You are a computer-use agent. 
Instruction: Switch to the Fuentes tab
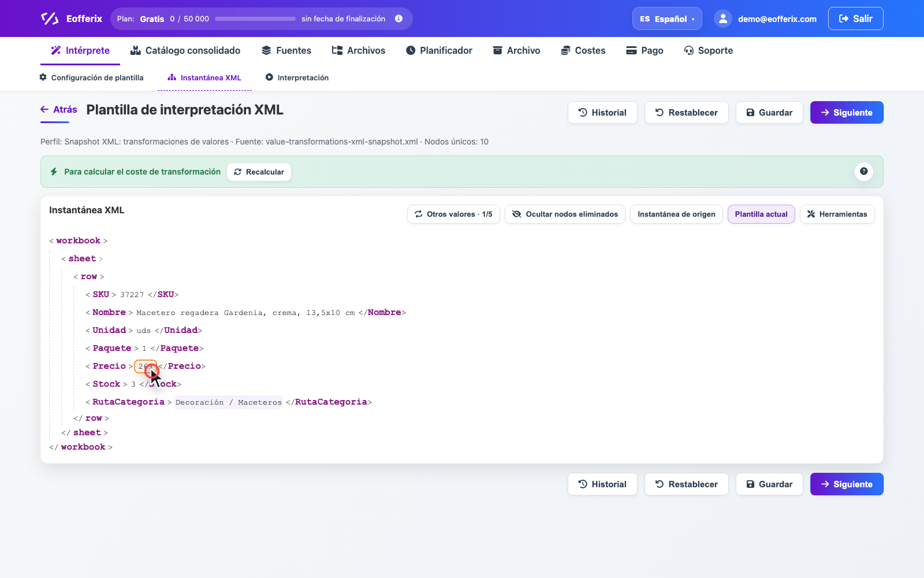click(x=286, y=50)
